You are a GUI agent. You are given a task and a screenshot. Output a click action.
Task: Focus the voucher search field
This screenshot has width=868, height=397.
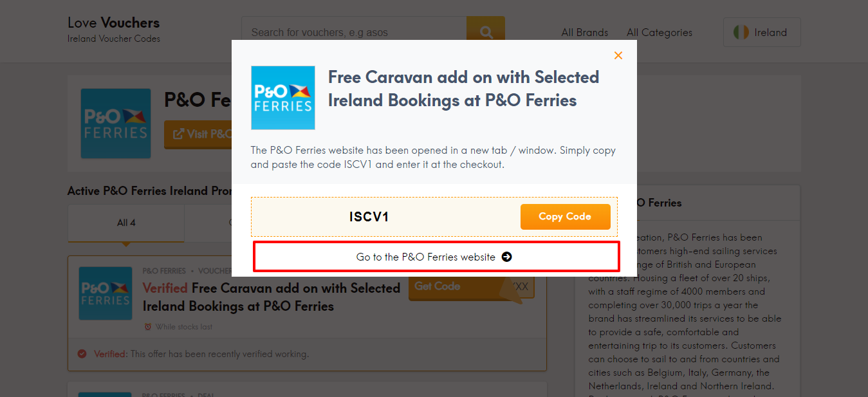354,32
